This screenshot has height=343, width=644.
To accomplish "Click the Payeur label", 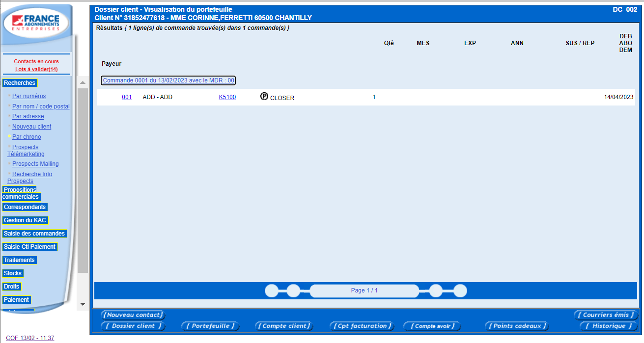I will (x=112, y=64).
